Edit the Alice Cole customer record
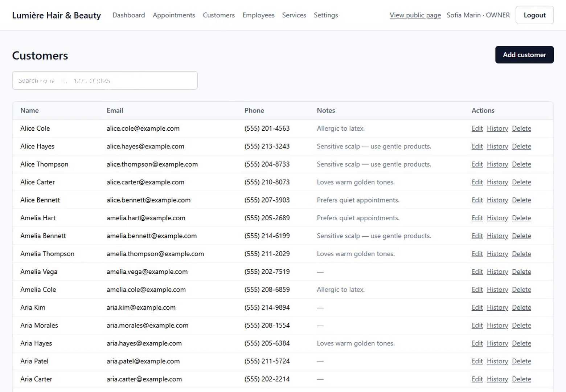 coord(477,128)
